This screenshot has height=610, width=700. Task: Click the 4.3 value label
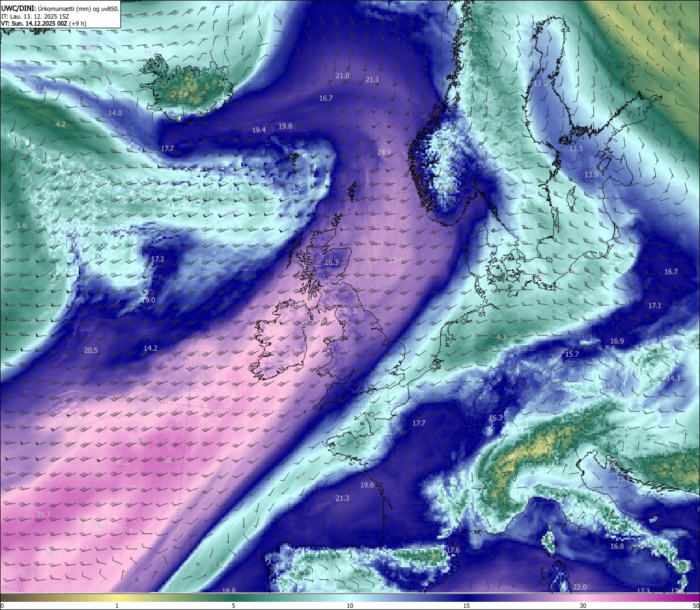click(x=501, y=337)
